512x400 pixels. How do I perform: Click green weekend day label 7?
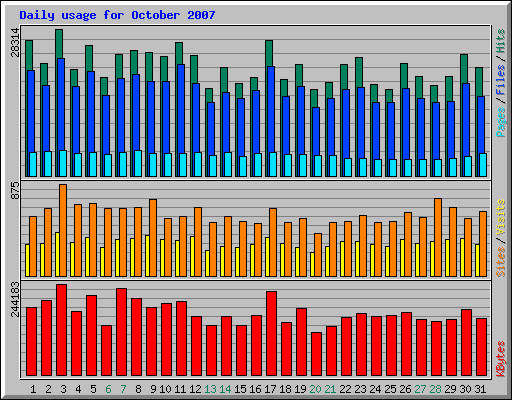click(123, 389)
